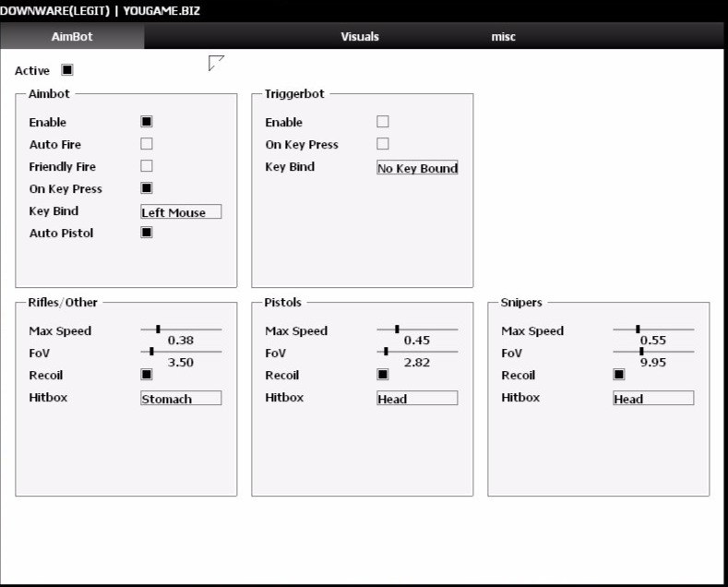Toggle Rifles/Other Recoil checkbox
728x587 pixels.
tap(147, 375)
